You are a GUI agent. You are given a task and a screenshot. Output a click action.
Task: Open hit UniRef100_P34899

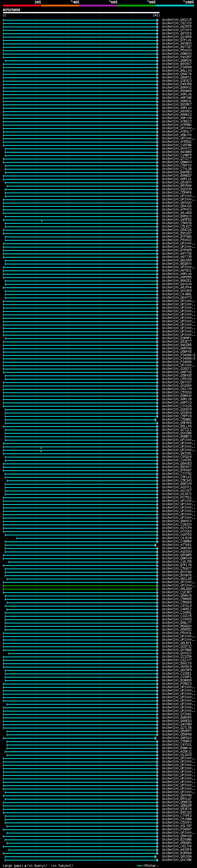click(177, 67)
